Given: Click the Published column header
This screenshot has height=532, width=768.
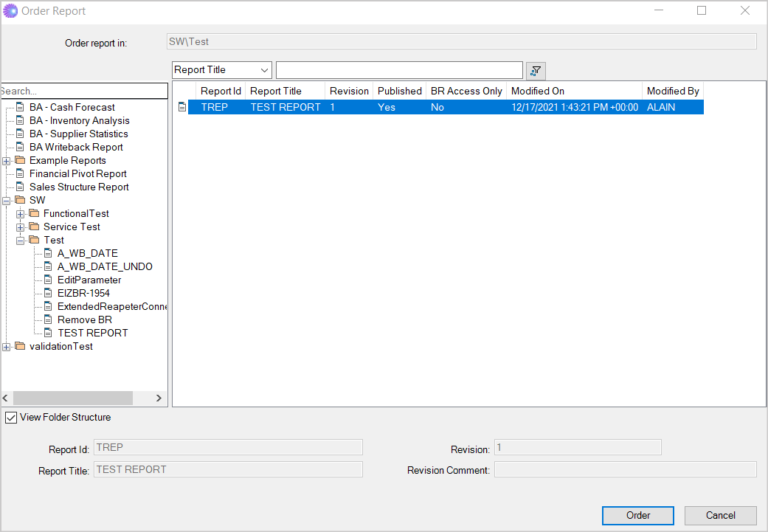Looking at the screenshot, I should 399,91.
